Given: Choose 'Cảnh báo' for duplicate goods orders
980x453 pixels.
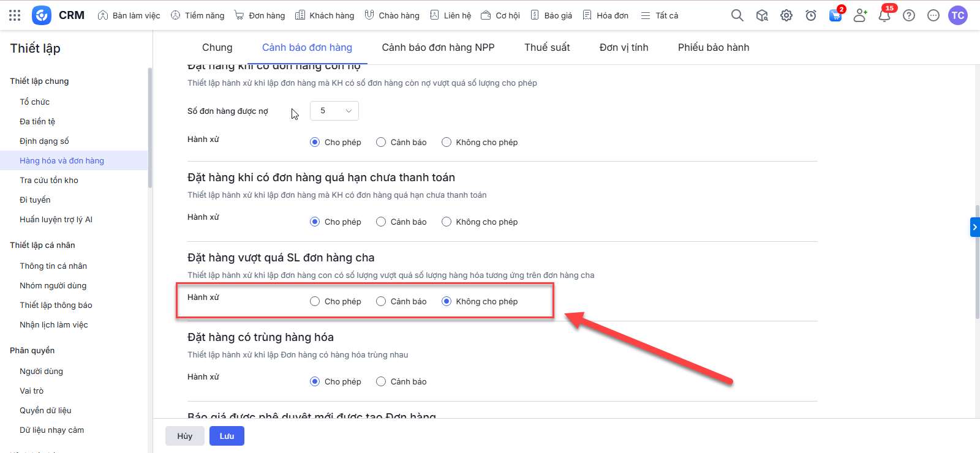Looking at the screenshot, I should pyautogui.click(x=381, y=381).
